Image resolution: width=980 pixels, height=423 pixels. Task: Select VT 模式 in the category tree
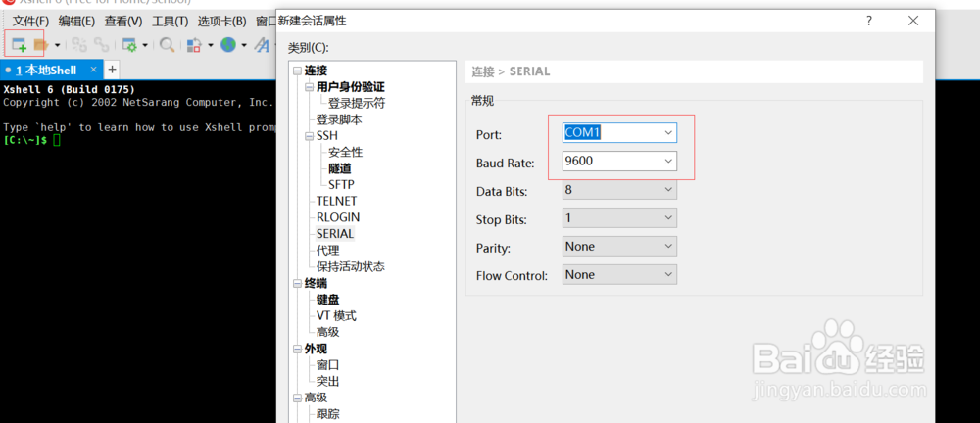[x=336, y=315]
